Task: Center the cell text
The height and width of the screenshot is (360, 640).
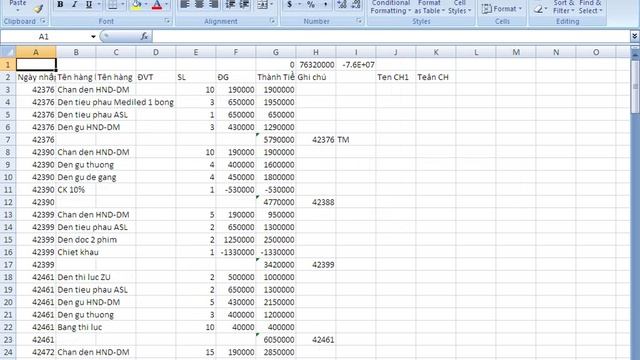Action: pyautogui.click(x=199, y=5)
